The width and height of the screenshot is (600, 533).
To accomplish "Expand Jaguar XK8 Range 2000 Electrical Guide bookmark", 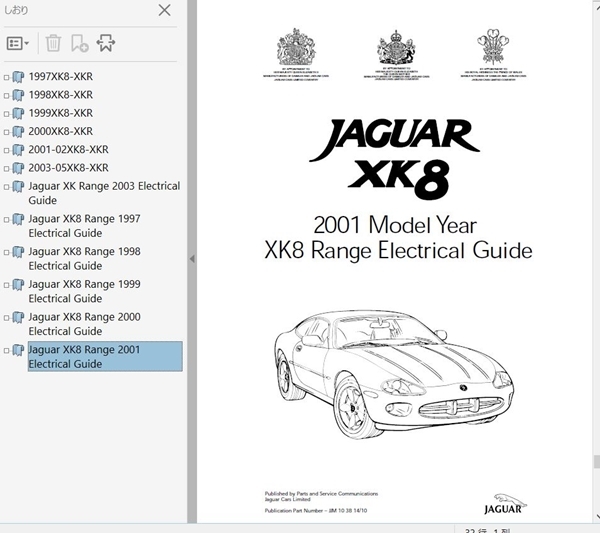I will pos(6,318).
